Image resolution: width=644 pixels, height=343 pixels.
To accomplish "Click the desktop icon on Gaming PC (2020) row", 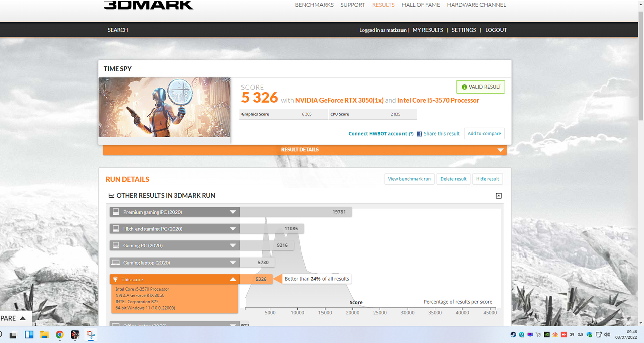I will (x=116, y=245).
